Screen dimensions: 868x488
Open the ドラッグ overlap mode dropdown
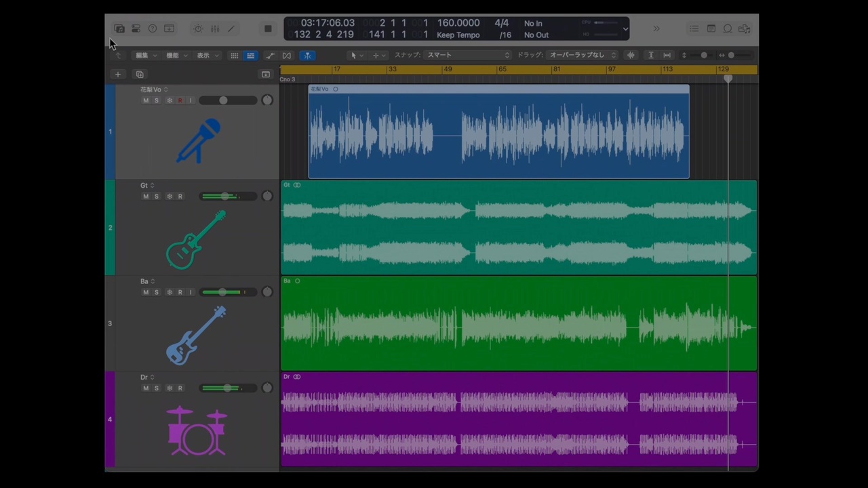[583, 55]
